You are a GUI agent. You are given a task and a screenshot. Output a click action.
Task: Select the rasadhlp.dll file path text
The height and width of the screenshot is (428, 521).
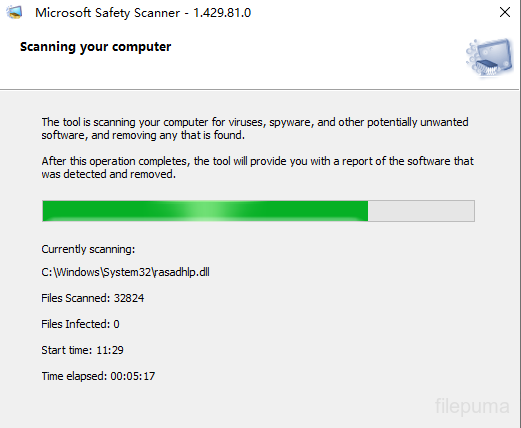(125, 272)
